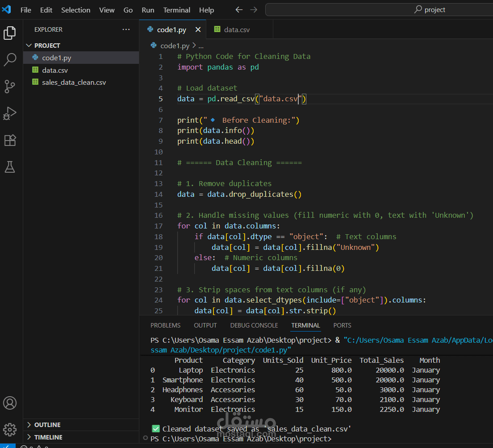The image size is (493, 448).
Task: Open the Explorer view in activity bar
Action: (10, 33)
